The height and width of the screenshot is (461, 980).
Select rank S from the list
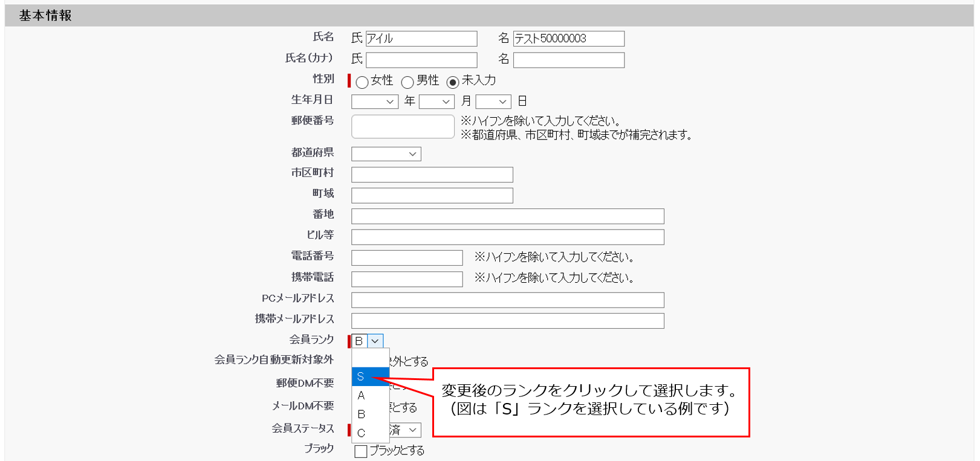[370, 377]
